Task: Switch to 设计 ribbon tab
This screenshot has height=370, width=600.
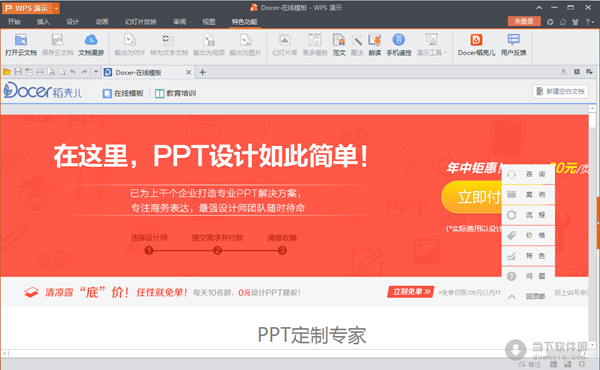Action: 72,22
